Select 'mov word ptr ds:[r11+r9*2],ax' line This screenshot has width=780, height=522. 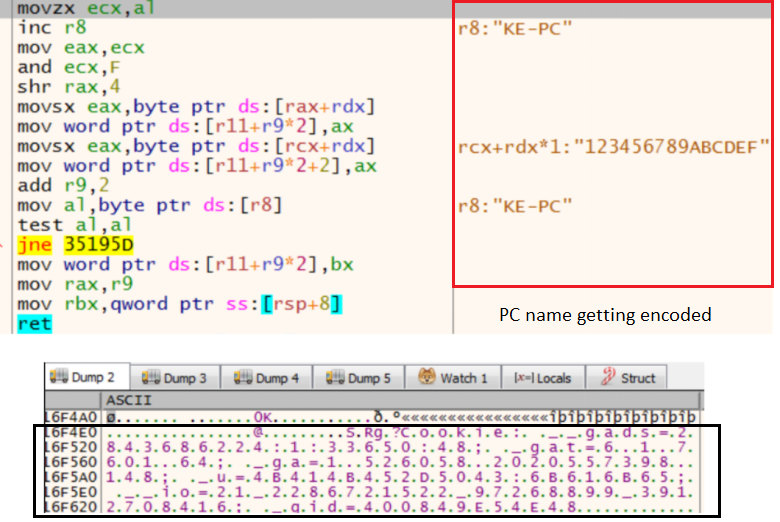click(x=186, y=126)
